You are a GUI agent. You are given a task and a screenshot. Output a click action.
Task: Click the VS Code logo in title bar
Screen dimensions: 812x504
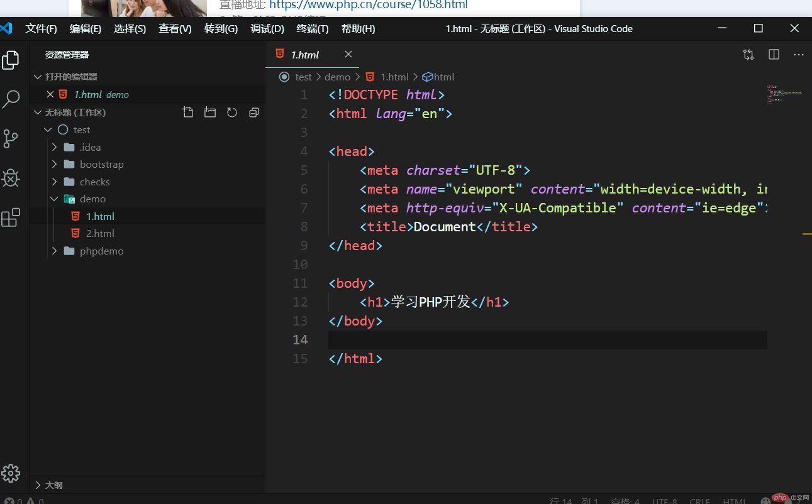click(x=6, y=28)
